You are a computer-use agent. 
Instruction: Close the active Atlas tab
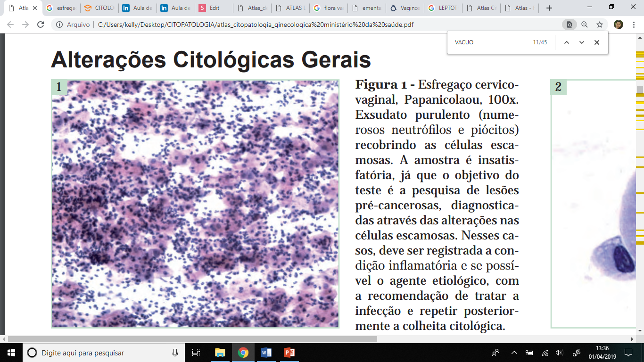tap(34, 8)
